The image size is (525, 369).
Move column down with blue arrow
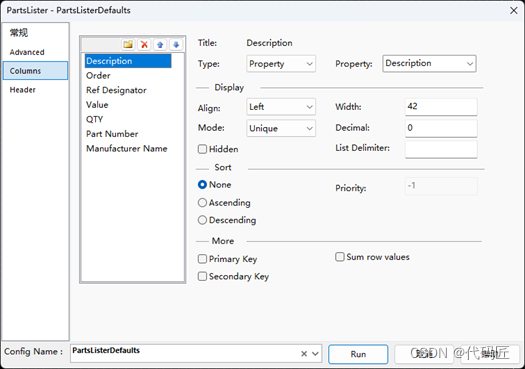point(176,44)
